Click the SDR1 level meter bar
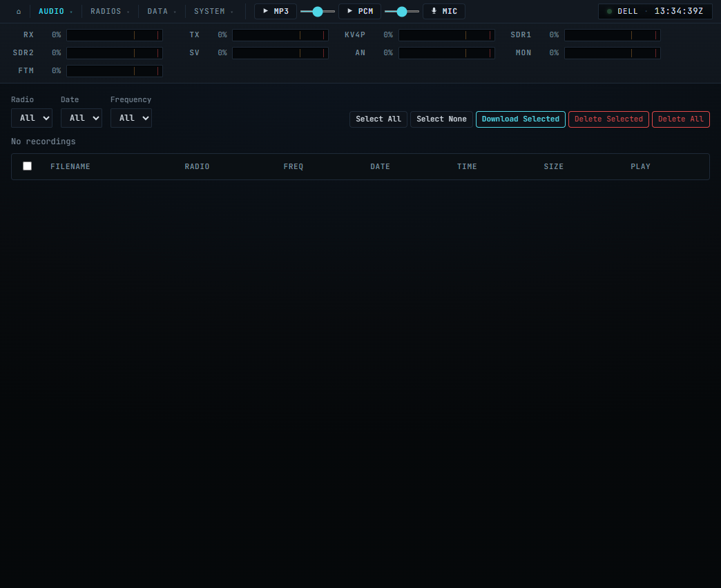 (x=613, y=35)
